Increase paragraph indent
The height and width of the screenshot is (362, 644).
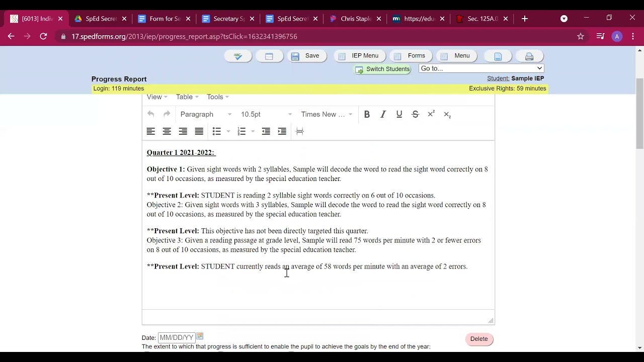tap(282, 131)
